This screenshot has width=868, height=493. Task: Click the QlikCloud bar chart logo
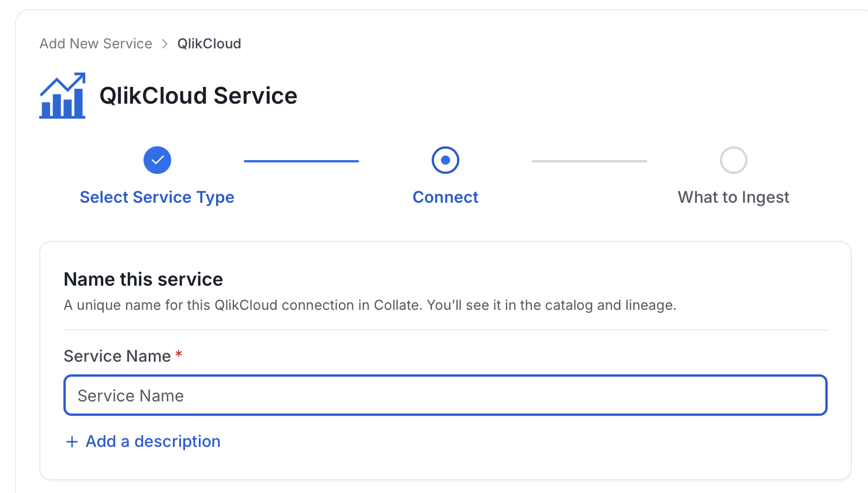pyautogui.click(x=62, y=96)
